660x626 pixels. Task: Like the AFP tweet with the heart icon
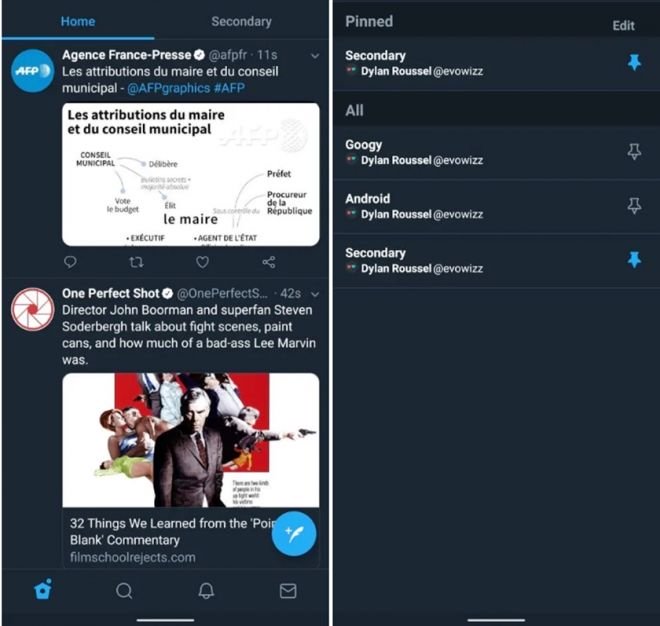tap(202, 262)
